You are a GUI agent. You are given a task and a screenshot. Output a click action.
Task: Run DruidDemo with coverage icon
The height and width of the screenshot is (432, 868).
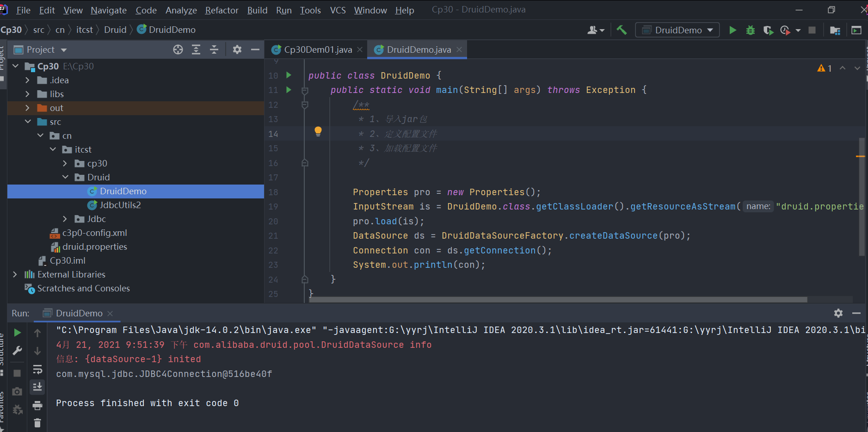[x=768, y=30]
